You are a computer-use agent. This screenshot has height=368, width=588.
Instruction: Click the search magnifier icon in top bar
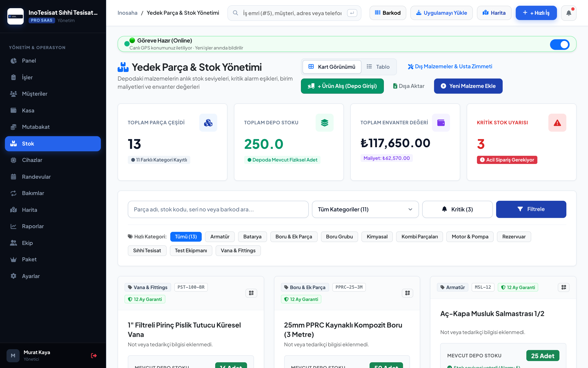coord(235,13)
